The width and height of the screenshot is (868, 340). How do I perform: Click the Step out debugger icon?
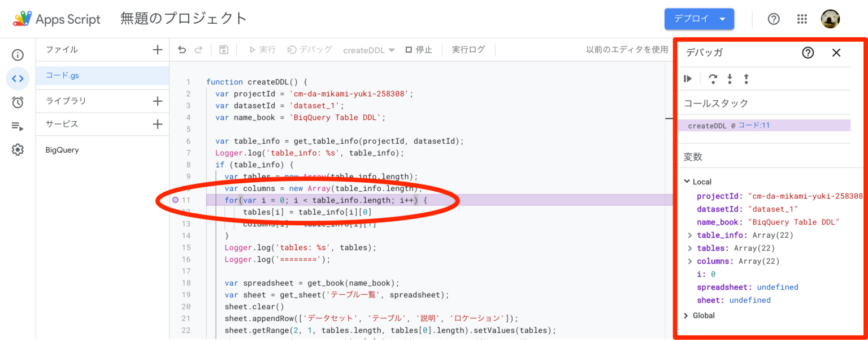click(x=746, y=79)
